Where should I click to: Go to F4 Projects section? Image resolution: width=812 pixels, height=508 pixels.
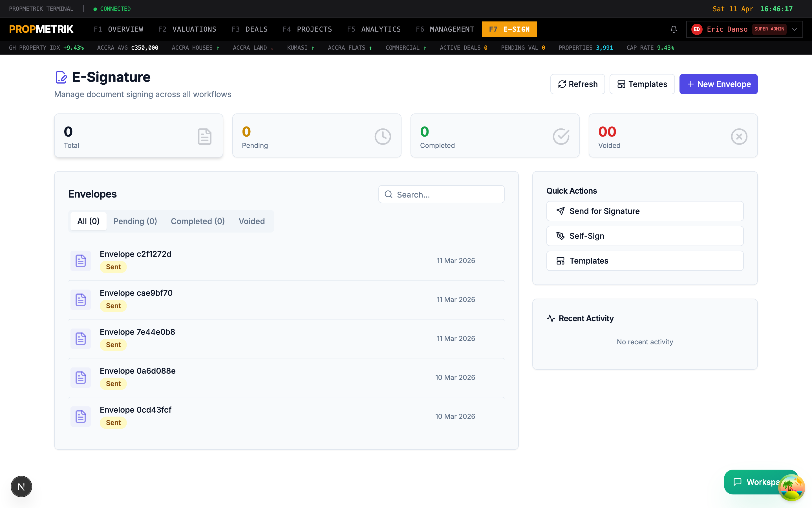click(307, 29)
